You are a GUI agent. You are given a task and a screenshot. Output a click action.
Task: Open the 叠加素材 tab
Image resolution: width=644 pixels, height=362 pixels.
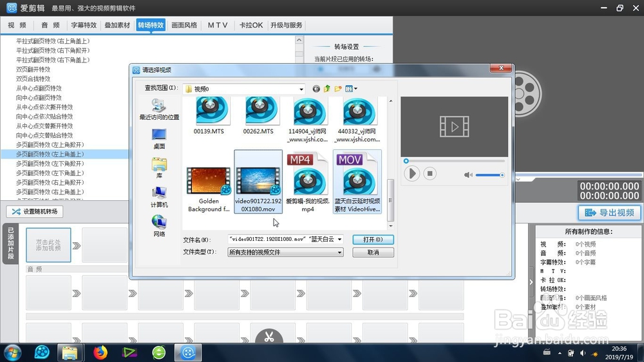point(117,25)
